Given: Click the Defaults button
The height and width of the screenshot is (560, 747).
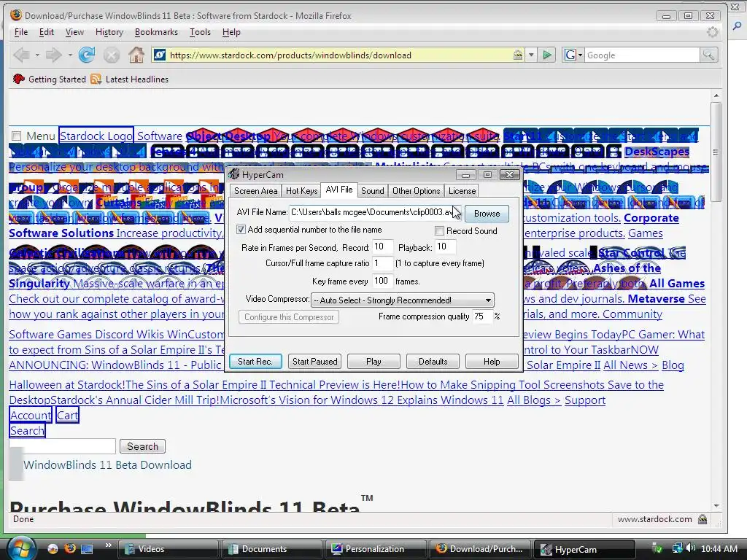Looking at the screenshot, I should 433,362.
